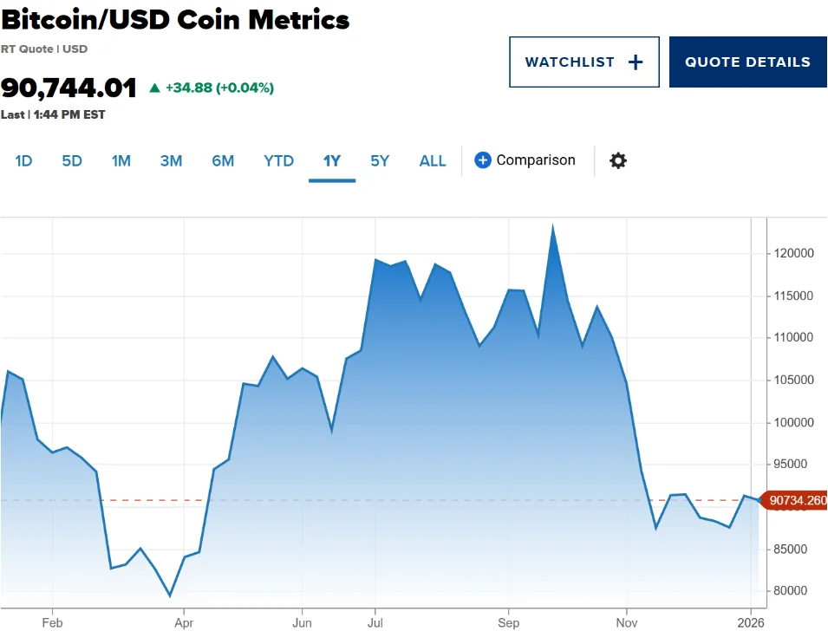Select the 1M time range
Viewport: 828px width, 644px height.
121,160
